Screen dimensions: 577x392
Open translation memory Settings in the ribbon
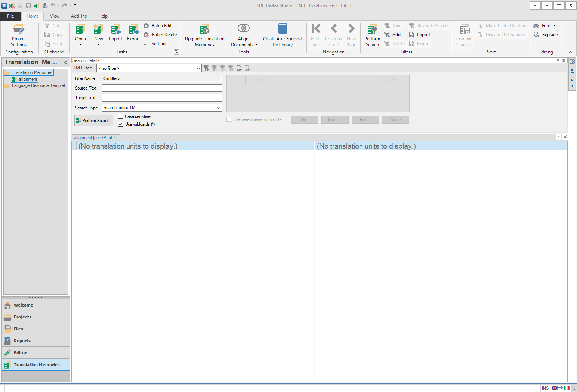[x=155, y=44]
